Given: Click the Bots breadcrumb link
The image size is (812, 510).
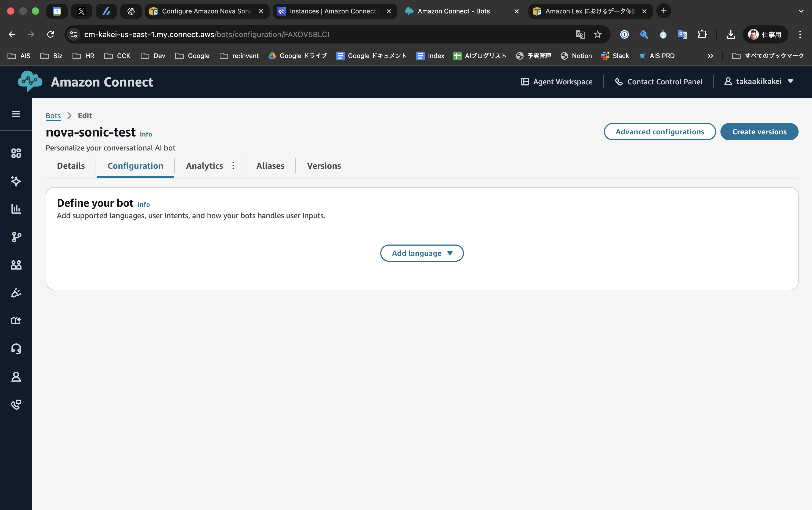Looking at the screenshot, I should pyautogui.click(x=53, y=116).
